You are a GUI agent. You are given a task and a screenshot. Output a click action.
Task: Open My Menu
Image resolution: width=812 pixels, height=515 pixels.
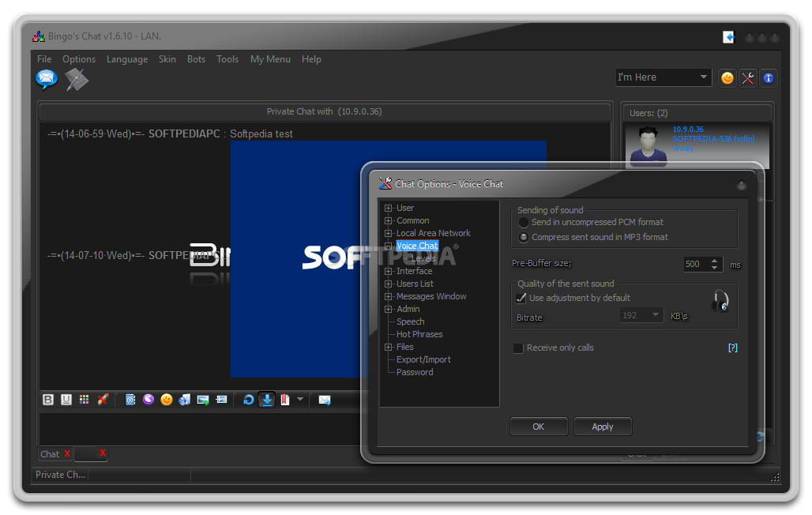tap(270, 59)
